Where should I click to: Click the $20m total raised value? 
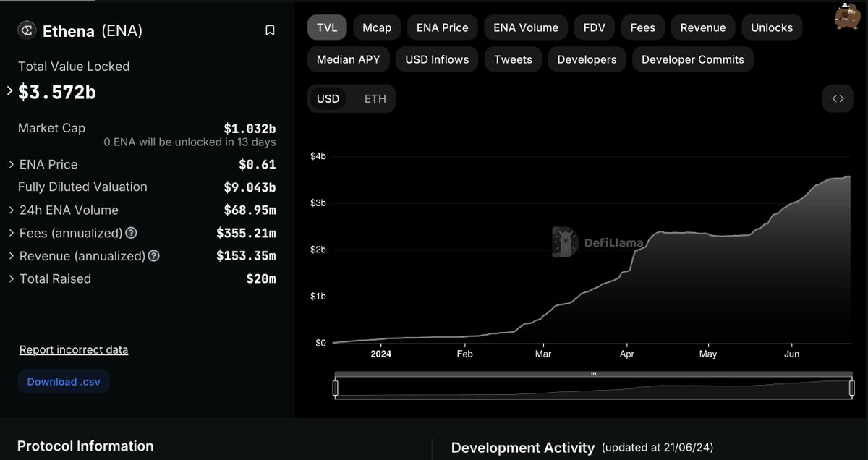coord(261,278)
